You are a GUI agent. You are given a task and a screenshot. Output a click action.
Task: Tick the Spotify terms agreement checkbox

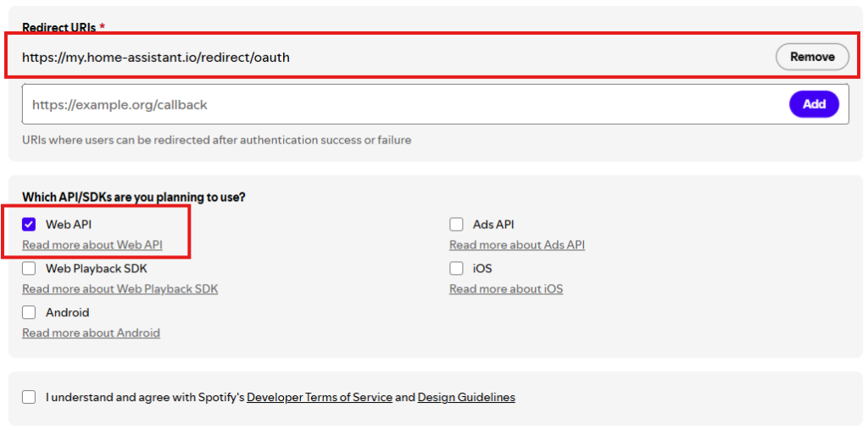[30, 397]
